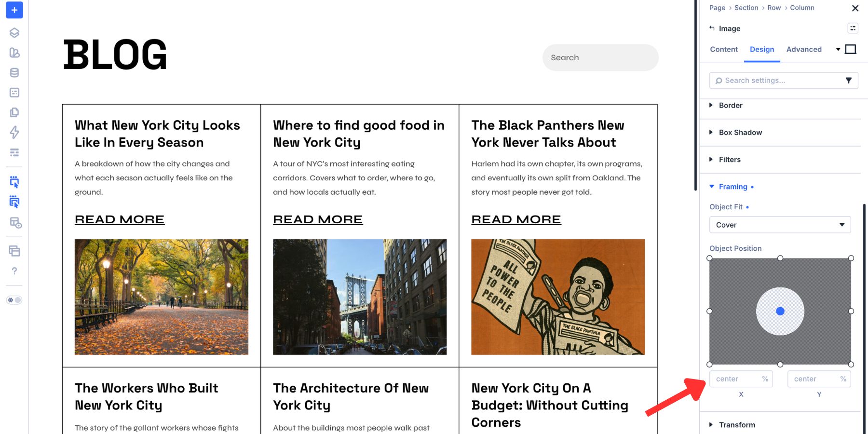Close the settings panel with X

coord(855,8)
